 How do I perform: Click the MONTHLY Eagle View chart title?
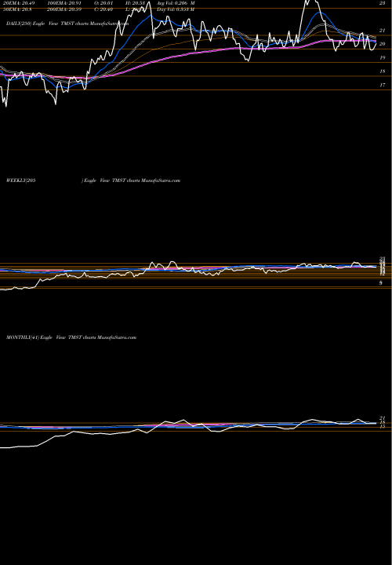[71, 337]
